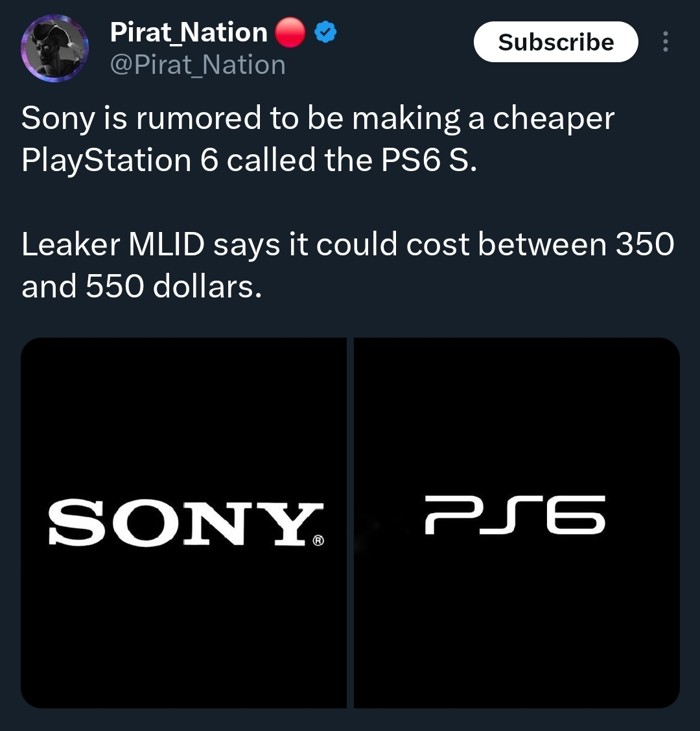The width and height of the screenshot is (700, 731).
Task: Open the three-dot more options menu
Action: pos(664,42)
